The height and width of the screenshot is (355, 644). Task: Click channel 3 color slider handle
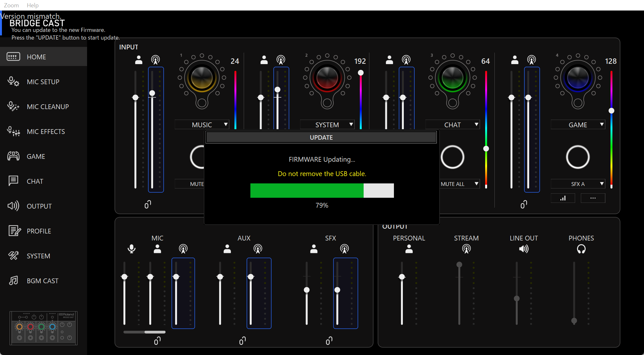pyautogui.click(x=486, y=149)
